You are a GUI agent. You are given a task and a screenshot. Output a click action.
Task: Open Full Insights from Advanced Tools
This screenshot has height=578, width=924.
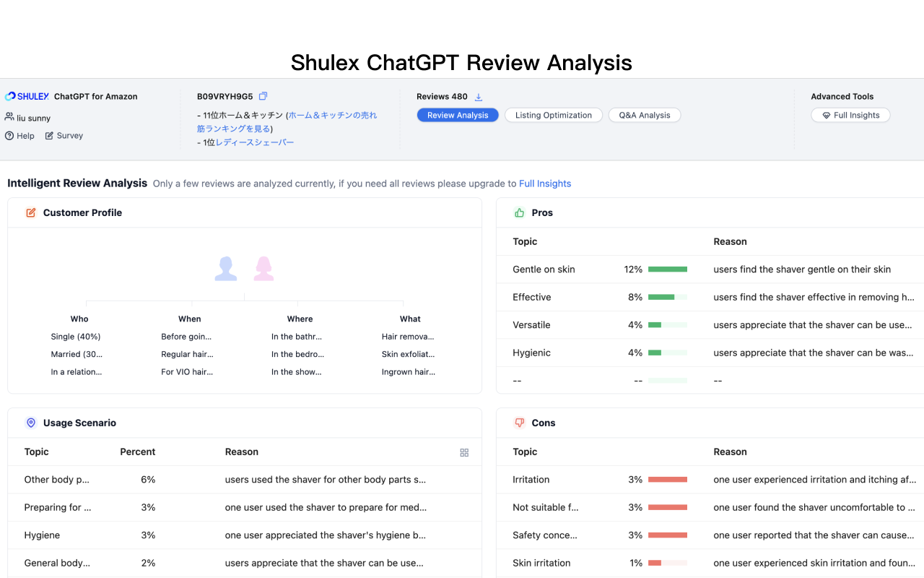(850, 115)
